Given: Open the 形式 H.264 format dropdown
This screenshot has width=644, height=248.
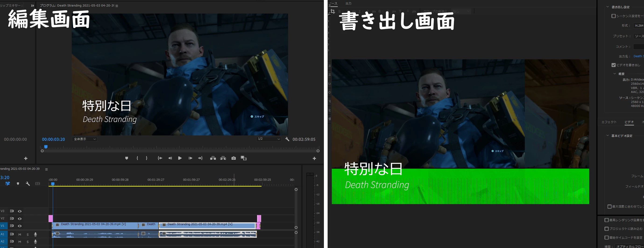Looking at the screenshot, I should [x=639, y=25].
